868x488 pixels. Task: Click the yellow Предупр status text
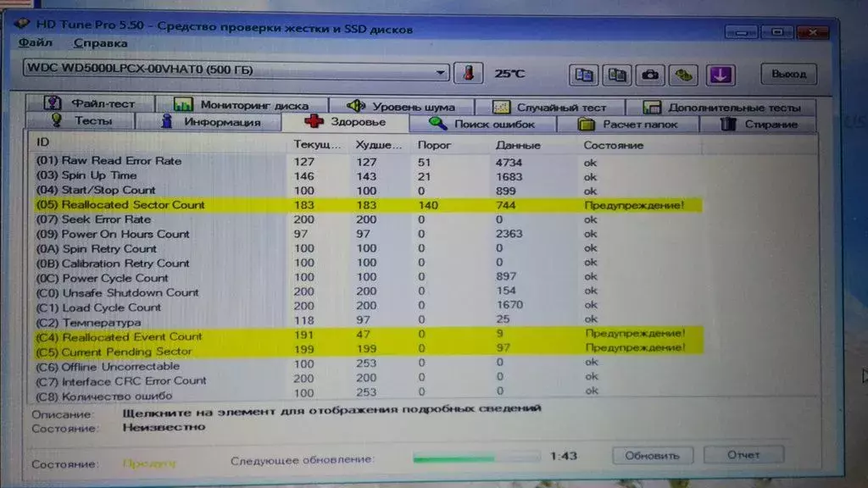149,463
